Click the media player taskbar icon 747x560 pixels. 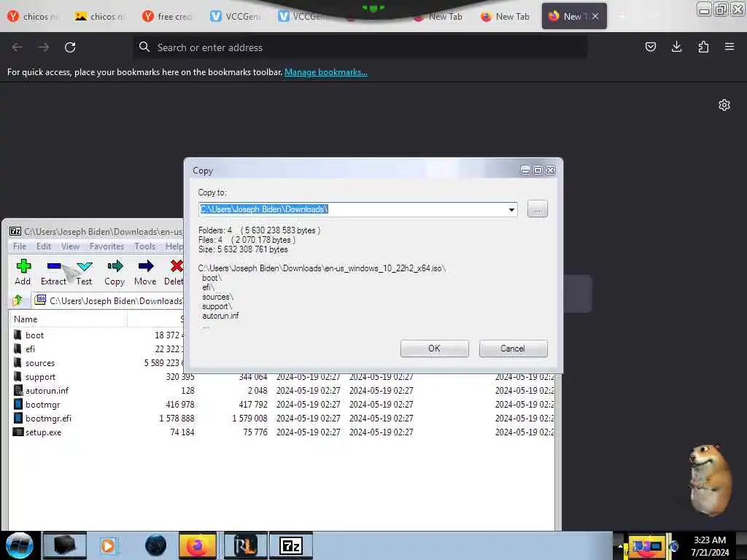(109, 545)
